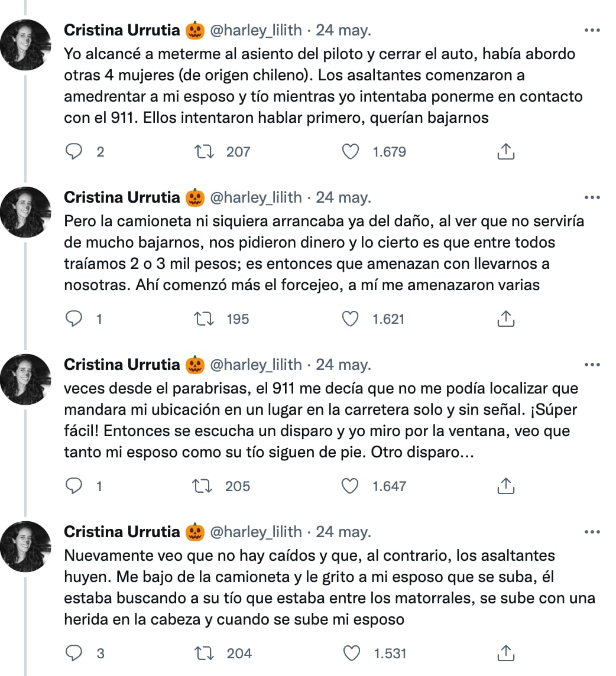Like the tweet with 1.621 likes
This screenshot has height=676, width=616.
(351, 319)
